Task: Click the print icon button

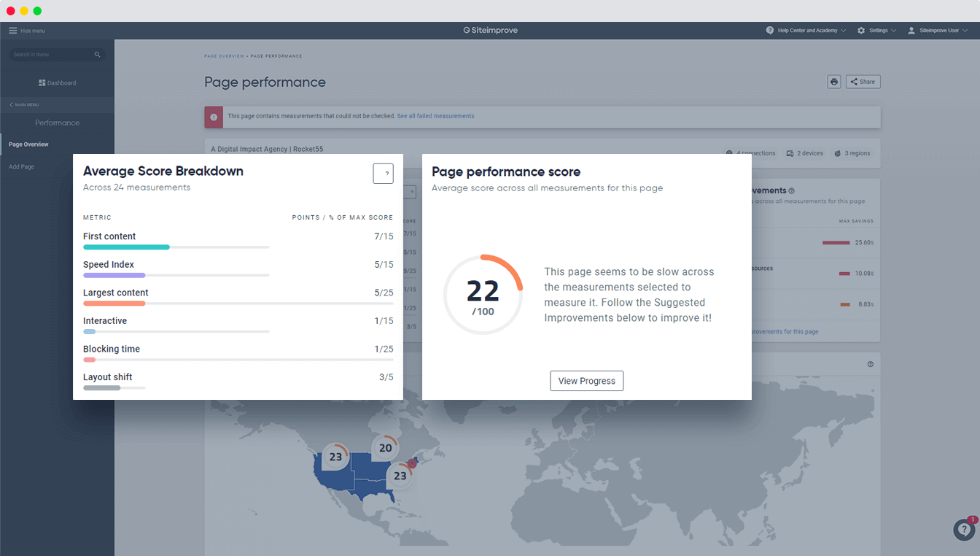Action: click(x=833, y=82)
